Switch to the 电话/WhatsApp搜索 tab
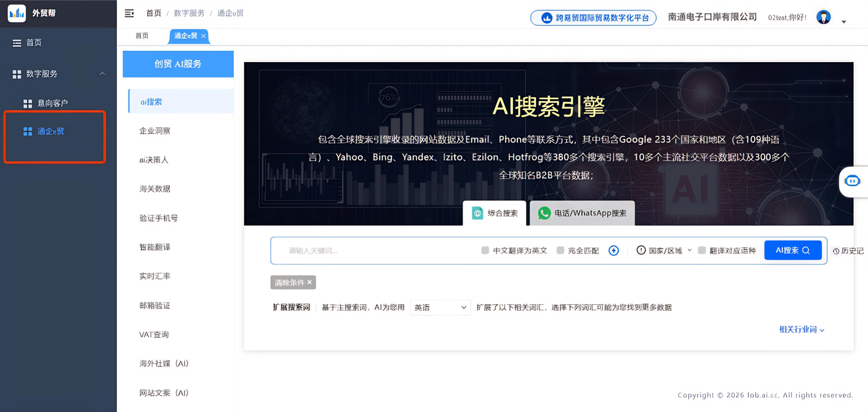868x412 pixels. 581,213
